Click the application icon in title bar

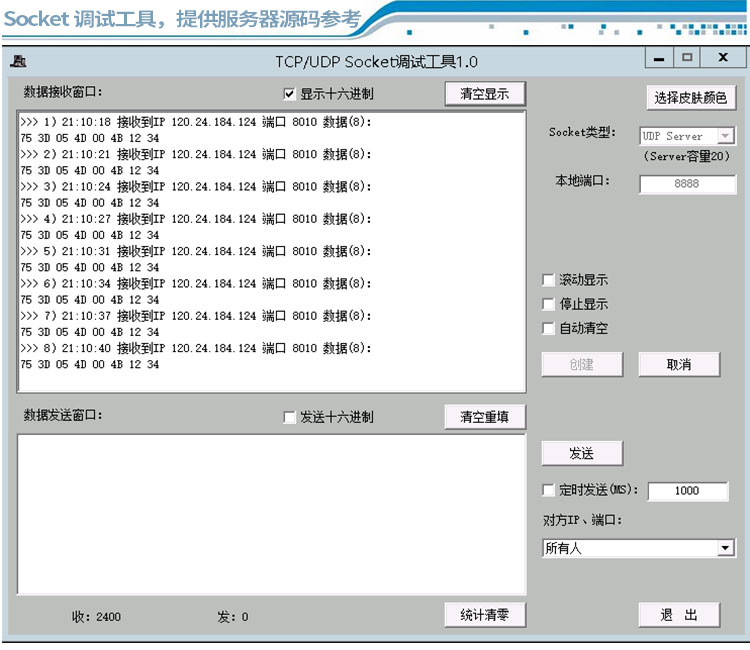coord(18,61)
